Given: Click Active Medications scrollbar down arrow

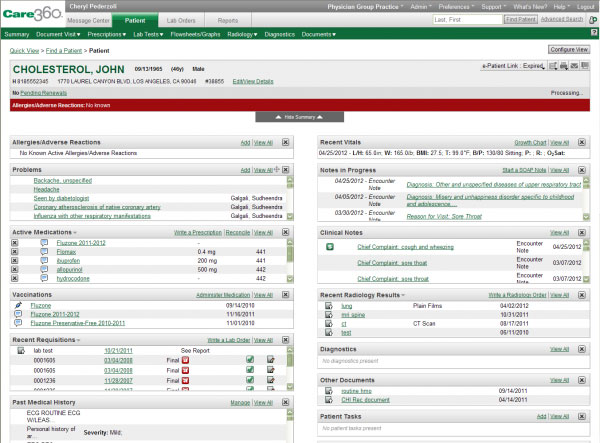Looking at the screenshot, I should click(290, 279).
